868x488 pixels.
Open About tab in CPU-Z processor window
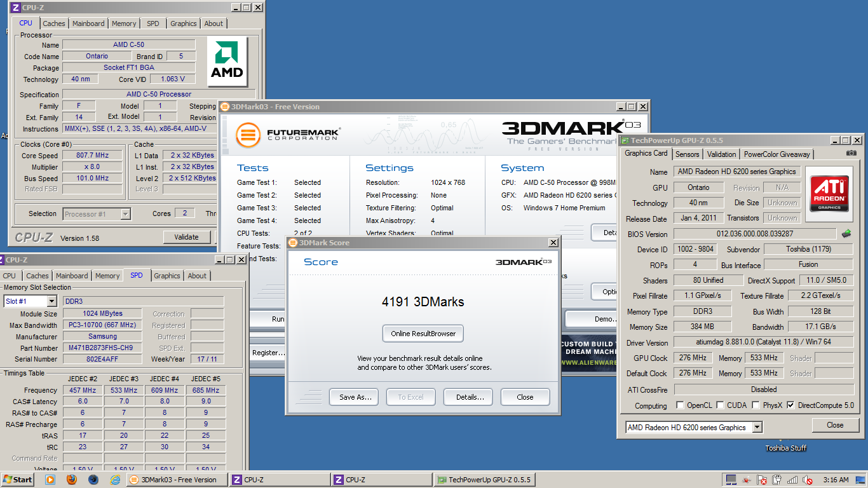214,24
